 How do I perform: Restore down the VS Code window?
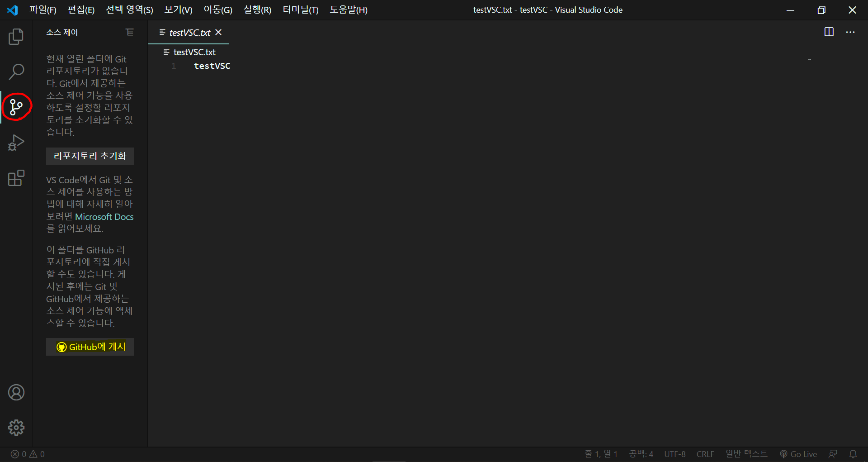click(821, 10)
